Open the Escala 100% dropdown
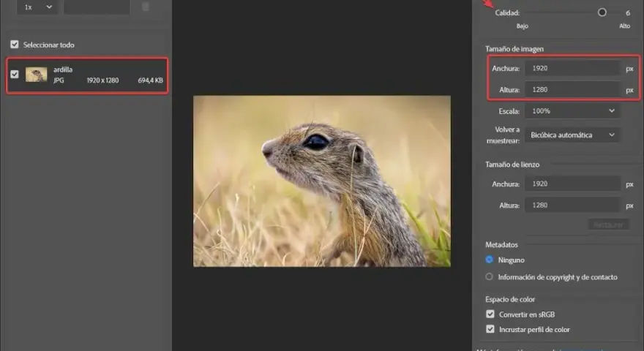This screenshot has width=644, height=351. (x=572, y=111)
